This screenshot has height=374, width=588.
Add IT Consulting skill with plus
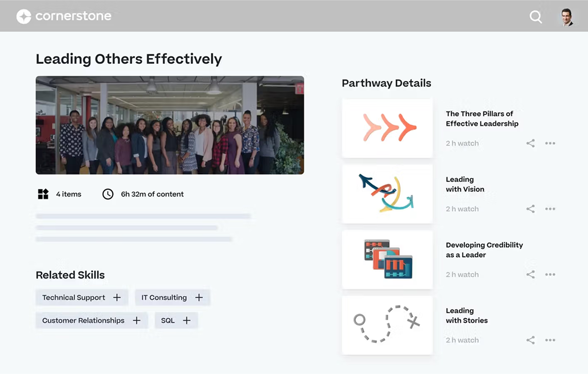tap(199, 297)
